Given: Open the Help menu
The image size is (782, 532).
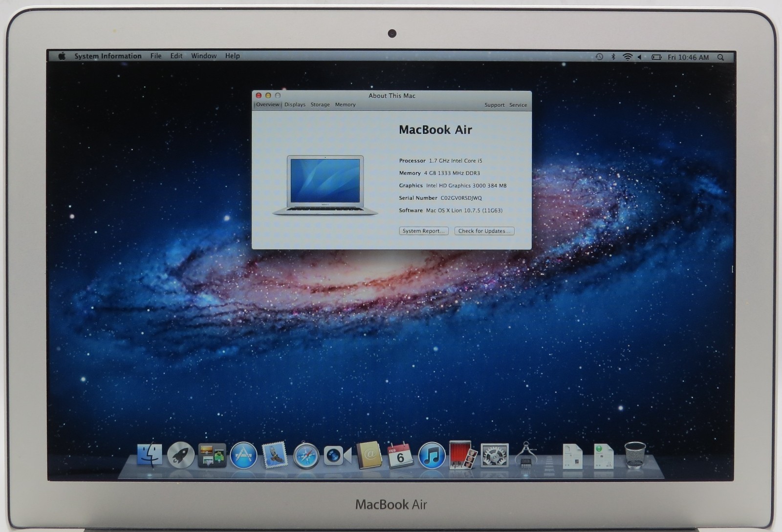Looking at the screenshot, I should 233,56.
